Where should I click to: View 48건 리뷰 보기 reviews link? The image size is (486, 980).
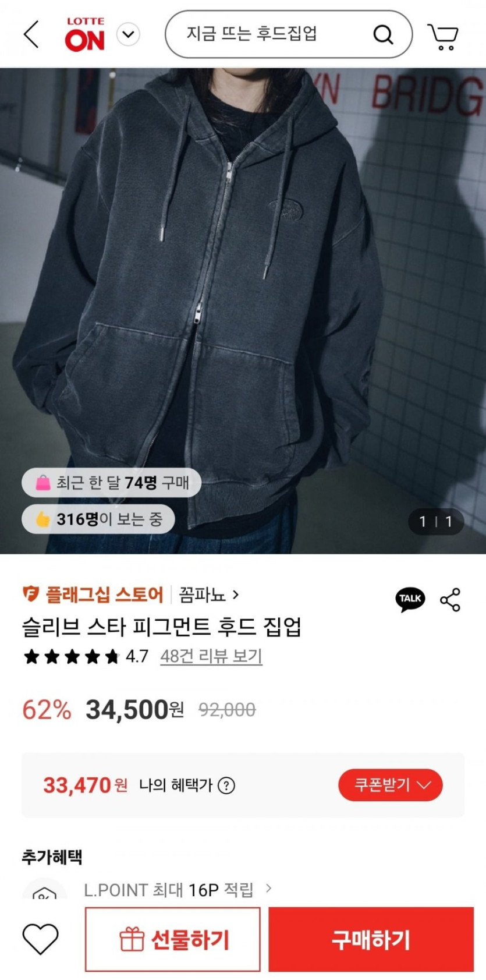tap(211, 656)
